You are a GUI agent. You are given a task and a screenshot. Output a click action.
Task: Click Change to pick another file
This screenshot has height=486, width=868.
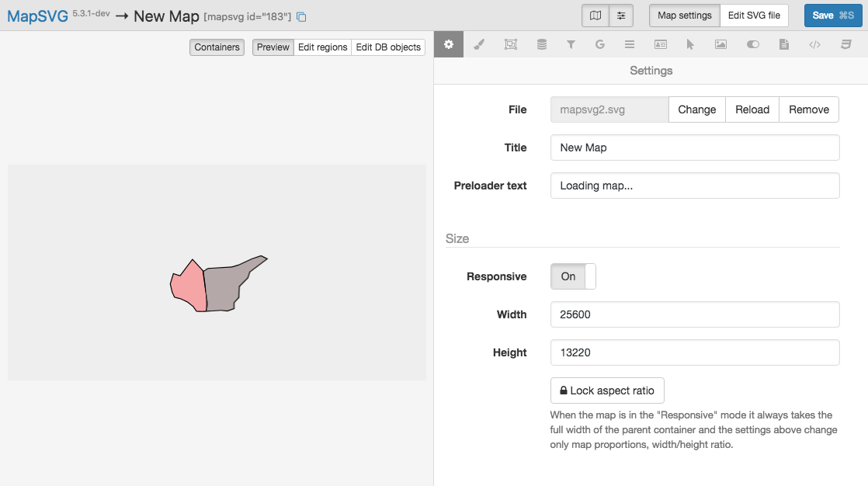pyautogui.click(x=697, y=109)
